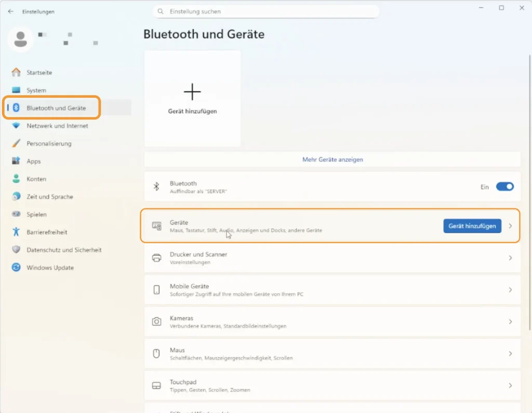
Task: Click the Netzwerk und Internet Wi-Fi icon
Action: click(x=16, y=126)
